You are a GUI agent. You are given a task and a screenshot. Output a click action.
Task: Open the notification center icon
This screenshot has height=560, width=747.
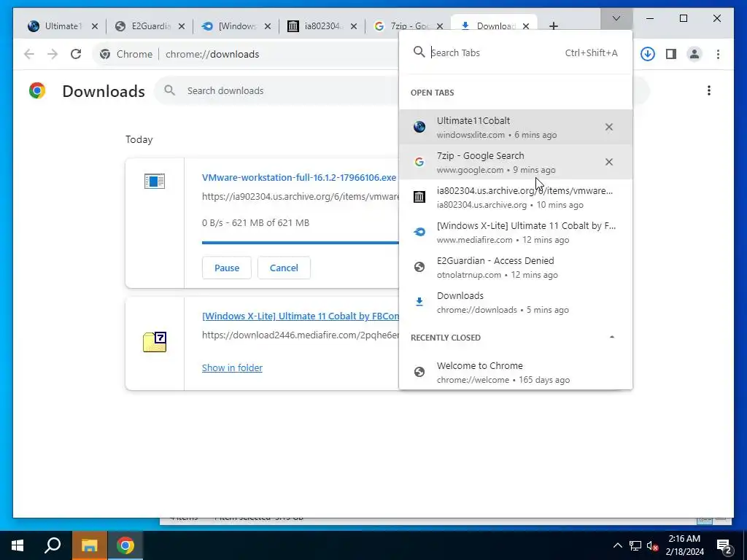724,545
